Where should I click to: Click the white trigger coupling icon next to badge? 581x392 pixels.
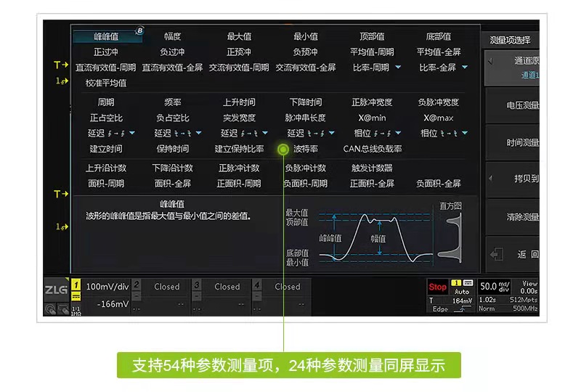tap(468, 282)
